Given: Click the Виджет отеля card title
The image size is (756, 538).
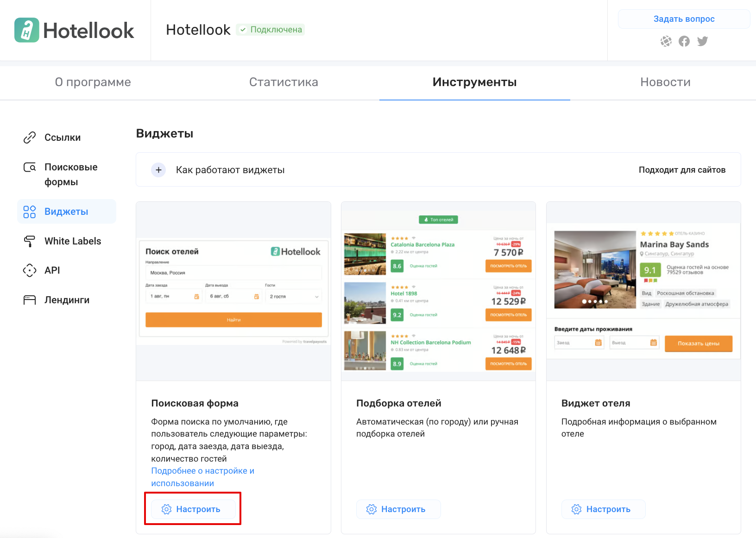Looking at the screenshot, I should pyautogui.click(x=596, y=403).
